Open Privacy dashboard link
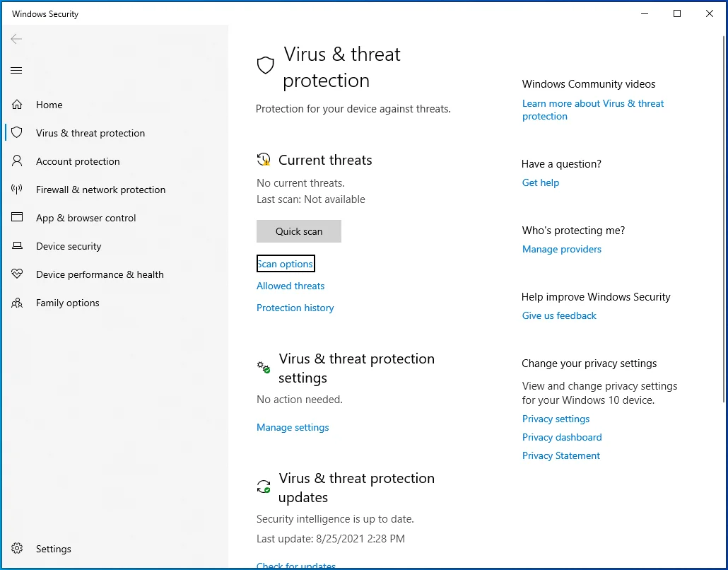 coord(562,438)
